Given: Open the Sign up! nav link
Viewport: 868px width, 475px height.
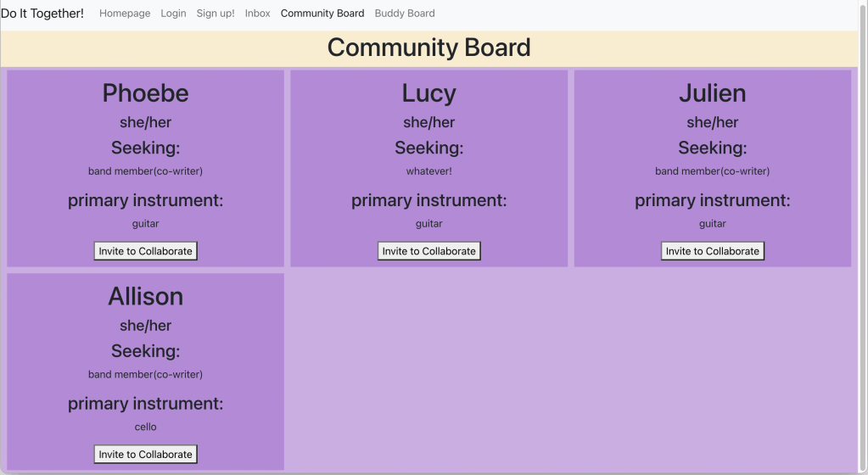Looking at the screenshot, I should tap(216, 14).
